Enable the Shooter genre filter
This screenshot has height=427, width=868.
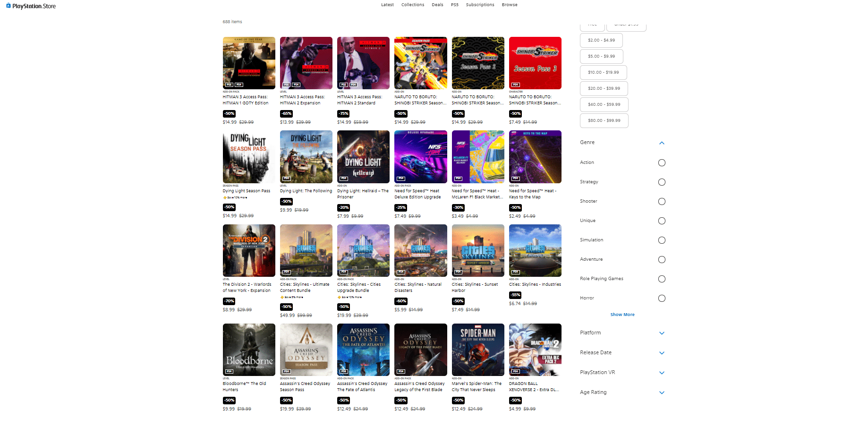coord(662,202)
